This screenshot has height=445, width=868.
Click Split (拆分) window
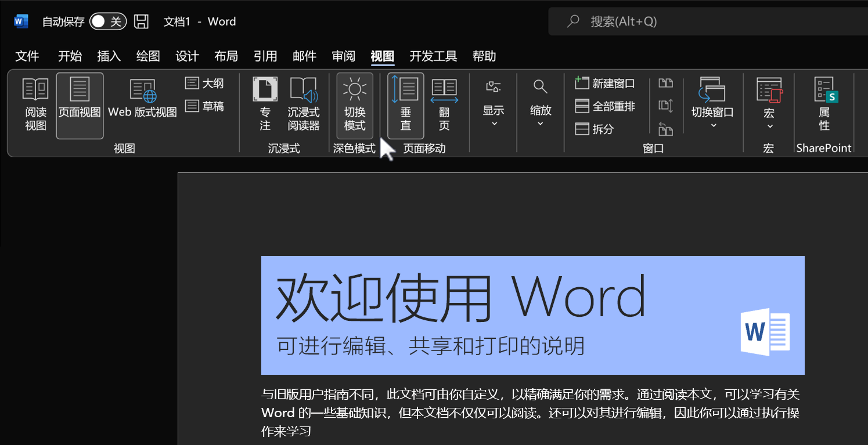coord(595,129)
